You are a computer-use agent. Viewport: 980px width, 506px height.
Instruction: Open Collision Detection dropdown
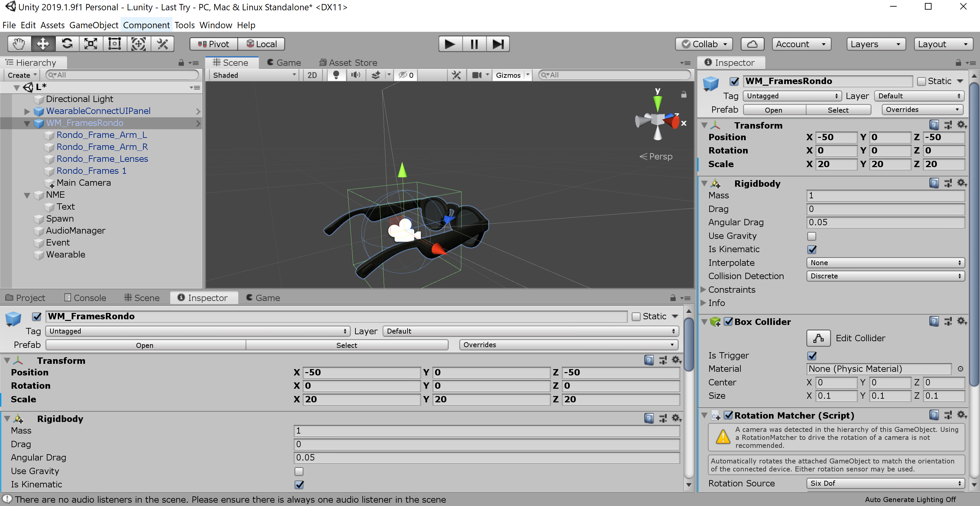tap(885, 276)
